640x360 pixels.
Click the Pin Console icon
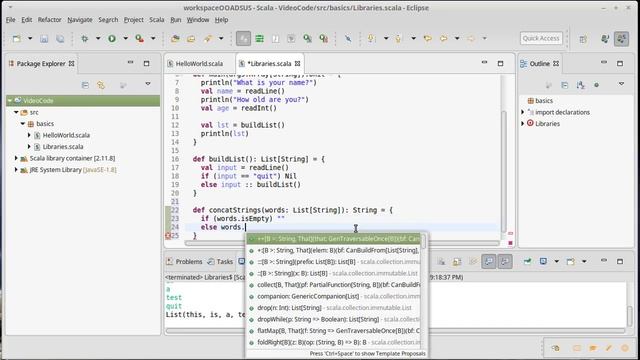528,261
